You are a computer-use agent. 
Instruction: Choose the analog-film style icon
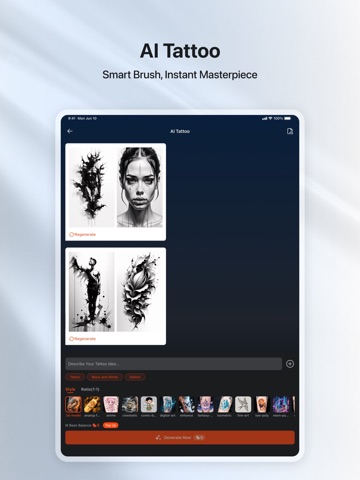point(92,405)
